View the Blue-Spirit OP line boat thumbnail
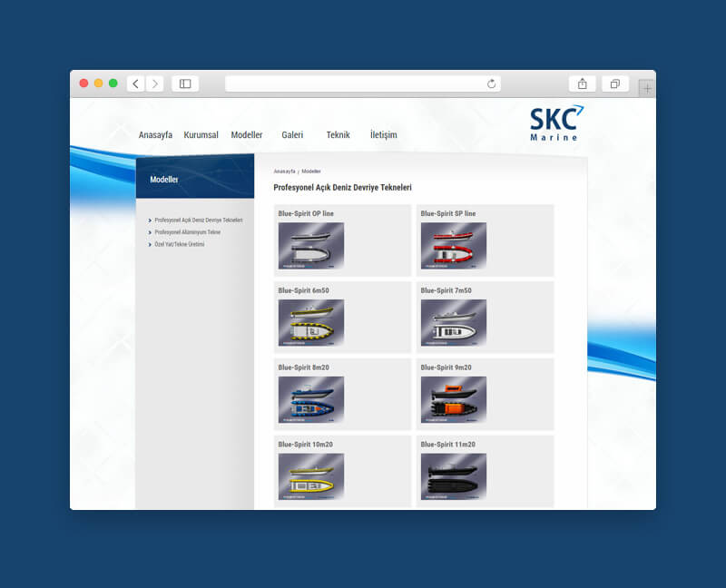 (311, 245)
